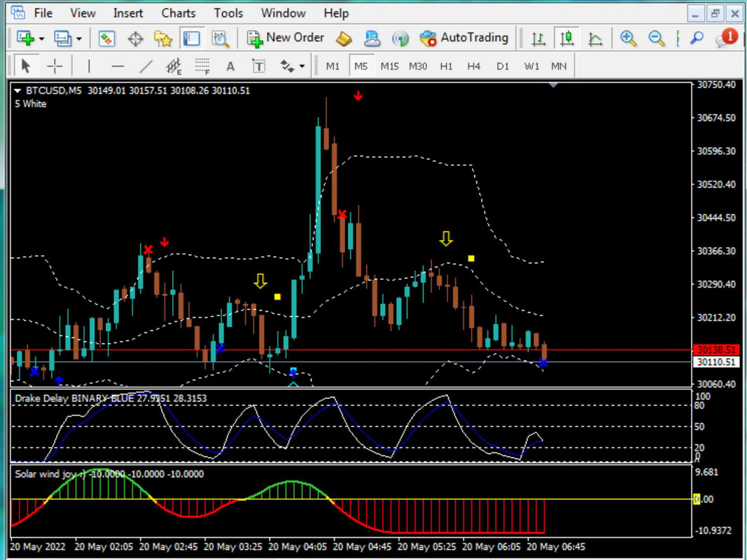Click the 5 White label on chart

31,104
